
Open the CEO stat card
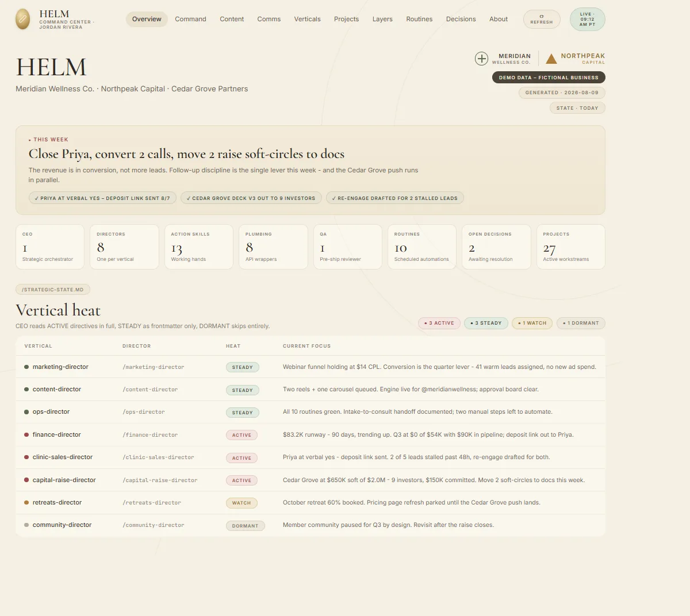click(50, 247)
